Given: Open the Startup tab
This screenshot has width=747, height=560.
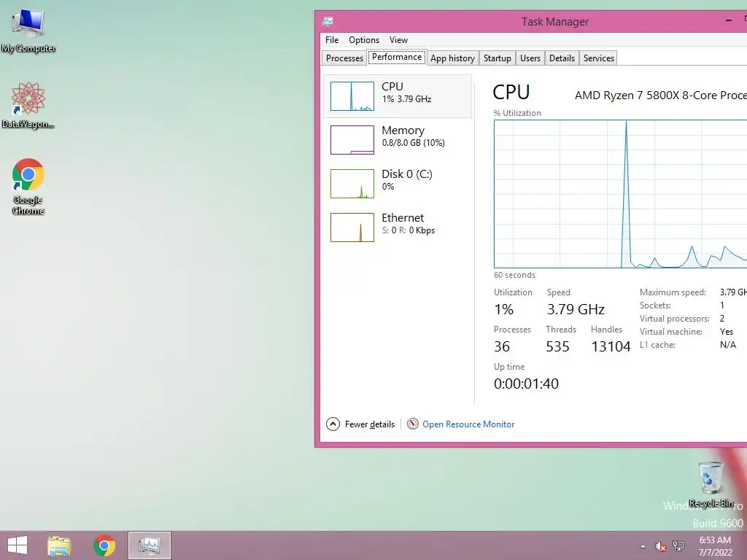Looking at the screenshot, I should [497, 58].
